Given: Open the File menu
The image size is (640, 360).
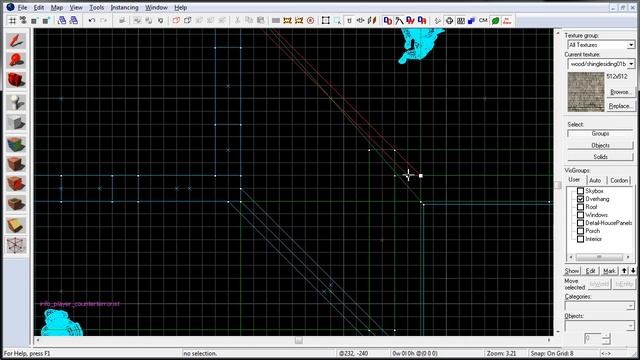Looking at the screenshot, I should click(22, 7).
